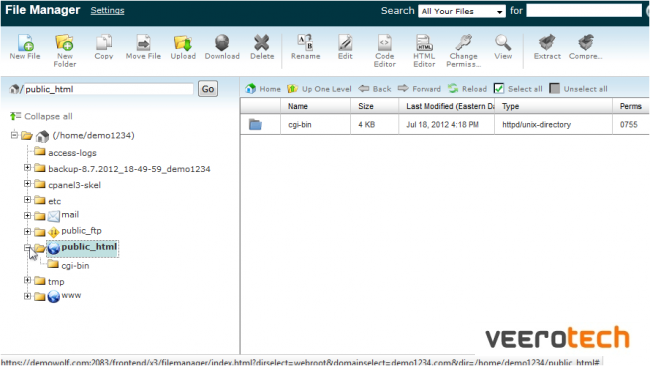Click the Compress toolbar icon
The width and height of the screenshot is (650, 366).
pos(586,43)
